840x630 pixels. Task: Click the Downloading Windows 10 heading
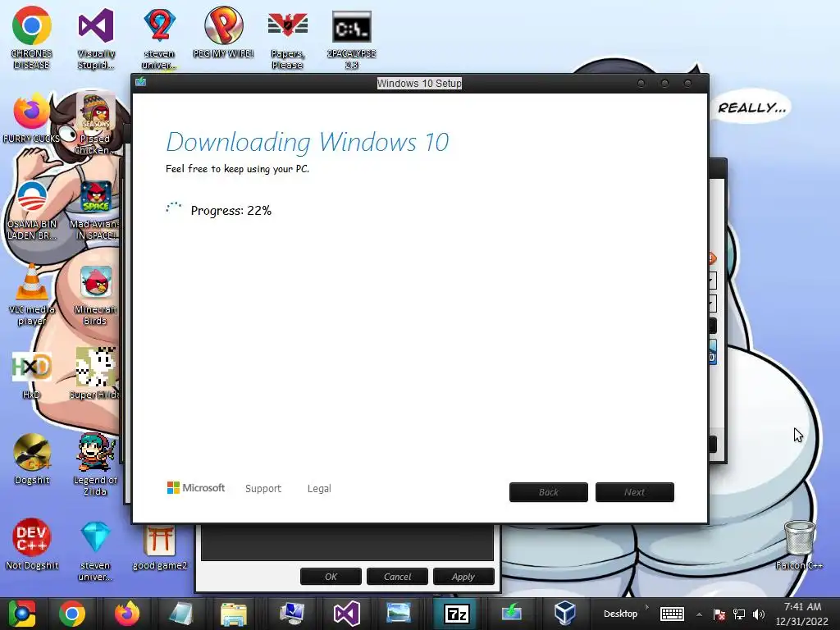[308, 142]
